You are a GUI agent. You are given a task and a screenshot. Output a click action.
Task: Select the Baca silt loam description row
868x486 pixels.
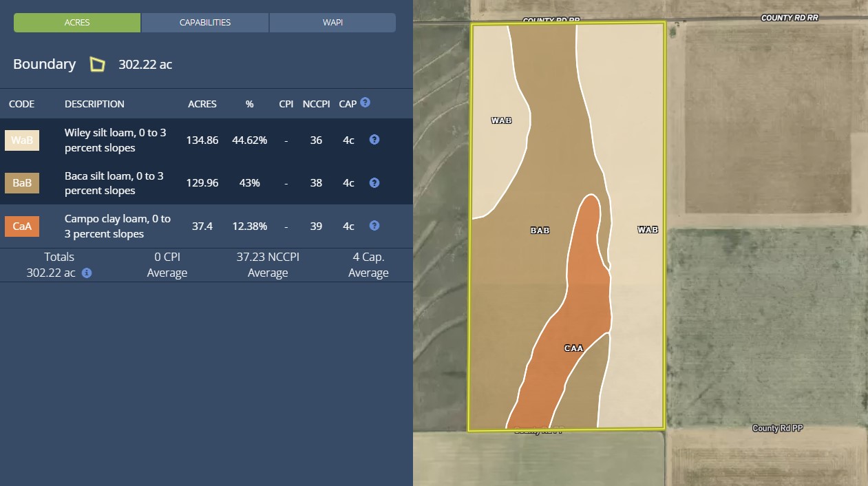(114, 183)
